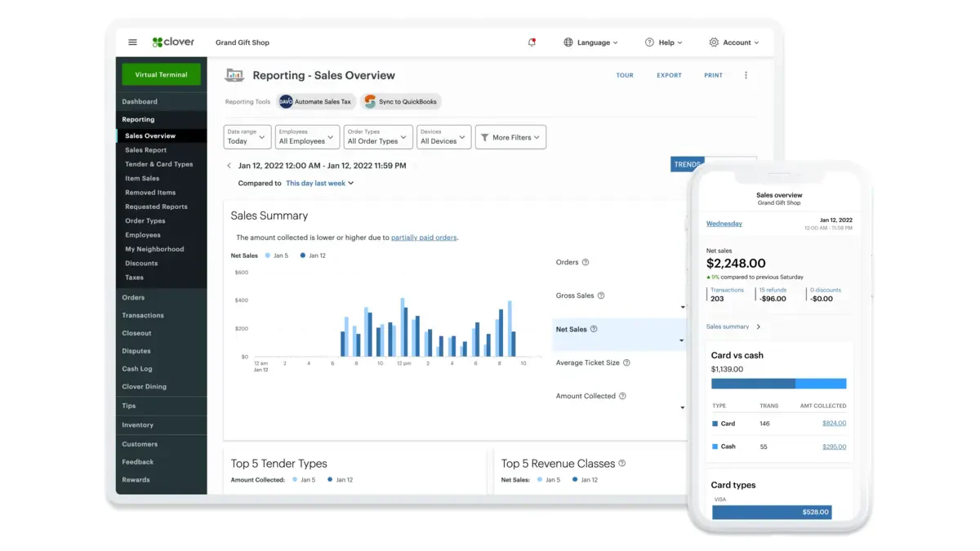The image size is (980, 551).
Task: Click the Reporting Sales Overview chart icon
Action: click(234, 75)
